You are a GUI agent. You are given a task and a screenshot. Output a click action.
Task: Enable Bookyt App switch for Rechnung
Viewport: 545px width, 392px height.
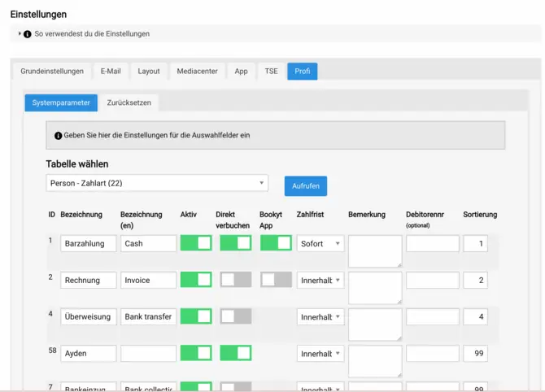[x=276, y=280]
